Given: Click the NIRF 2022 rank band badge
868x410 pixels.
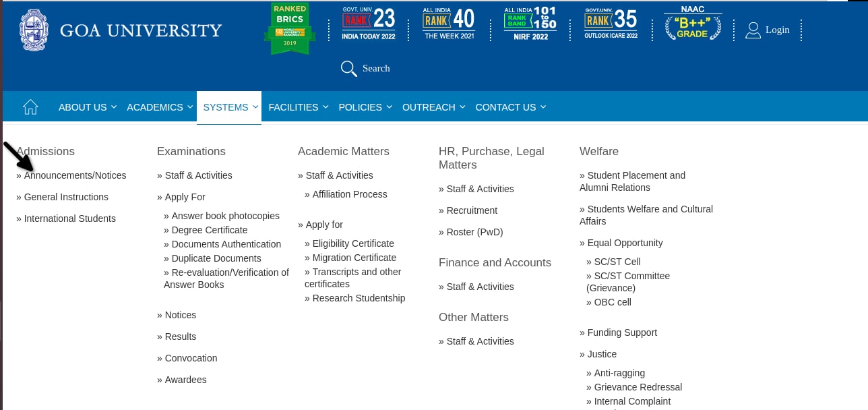Looking at the screenshot, I should click(x=530, y=24).
